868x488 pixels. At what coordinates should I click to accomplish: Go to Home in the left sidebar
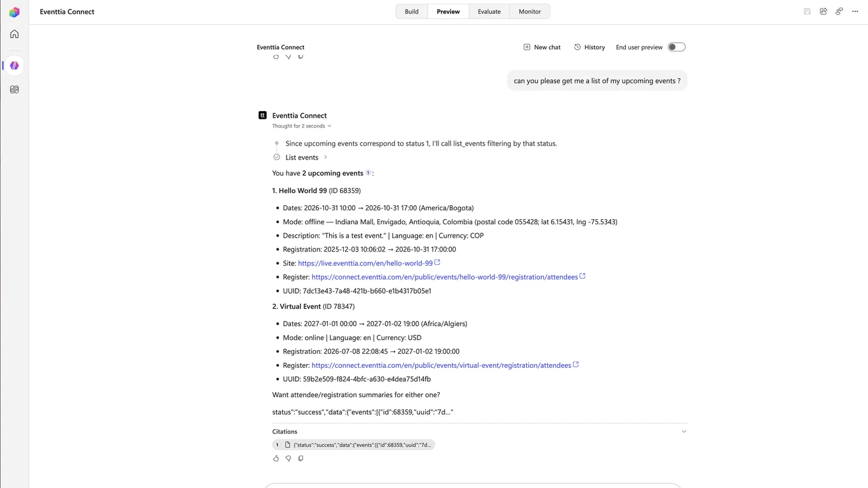coord(14,34)
